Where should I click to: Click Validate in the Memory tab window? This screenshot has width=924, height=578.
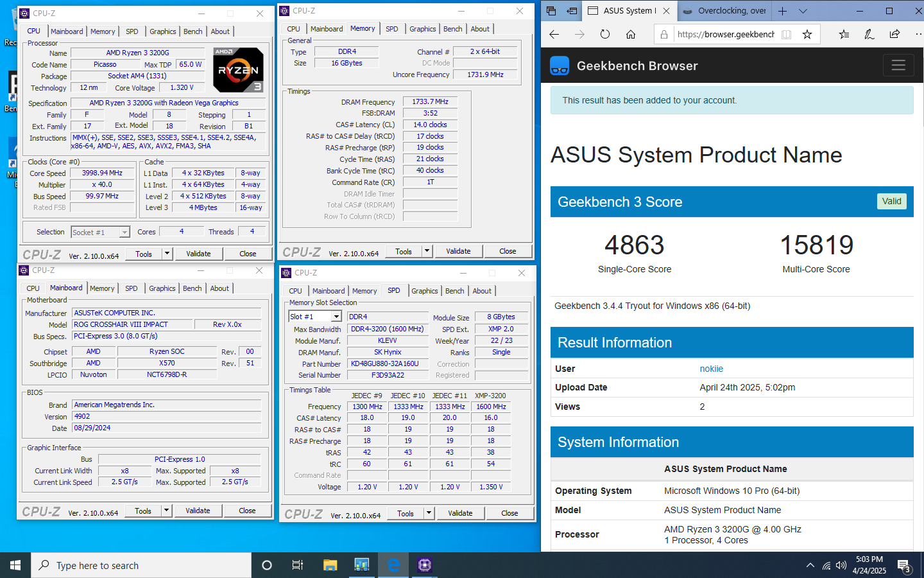[x=458, y=251]
